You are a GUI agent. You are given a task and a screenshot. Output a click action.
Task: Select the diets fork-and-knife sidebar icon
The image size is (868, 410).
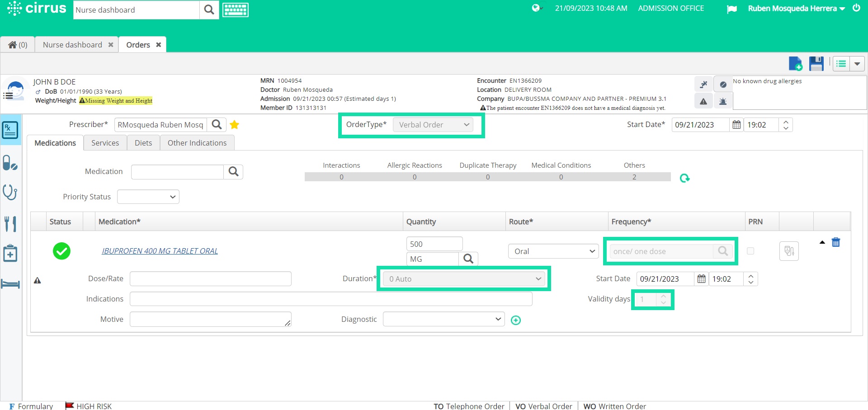[x=10, y=223]
